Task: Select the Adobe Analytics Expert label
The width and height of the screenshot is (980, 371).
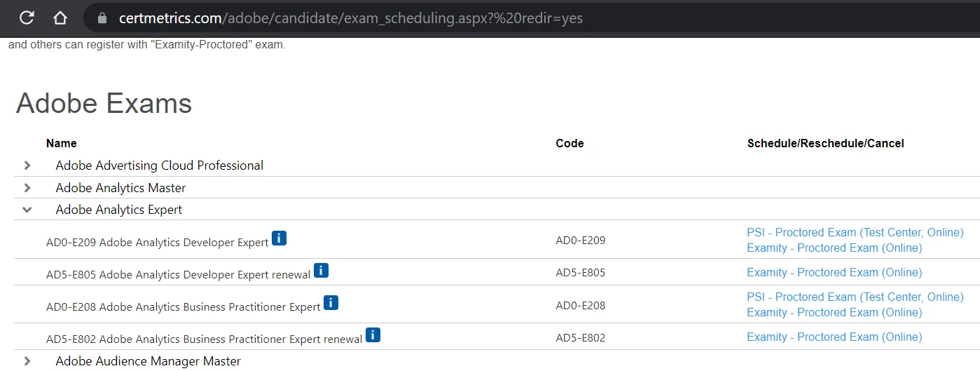Action: pos(119,210)
